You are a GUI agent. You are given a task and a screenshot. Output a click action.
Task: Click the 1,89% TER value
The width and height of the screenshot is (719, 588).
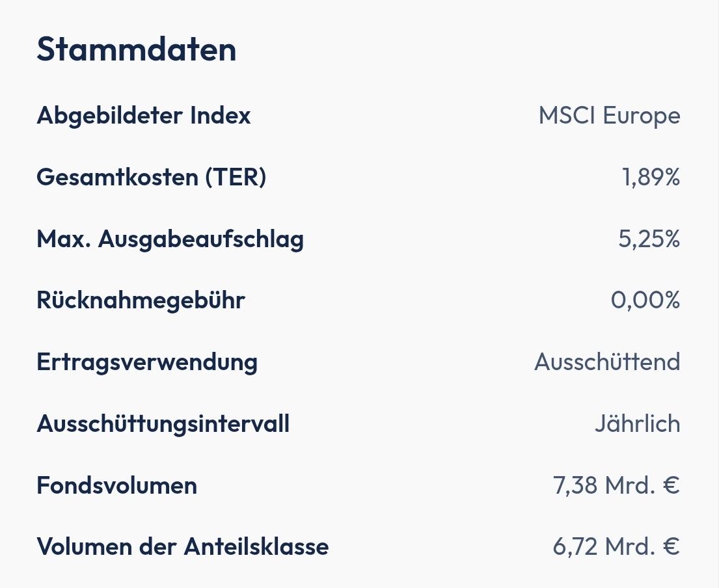[x=651, y=177]
